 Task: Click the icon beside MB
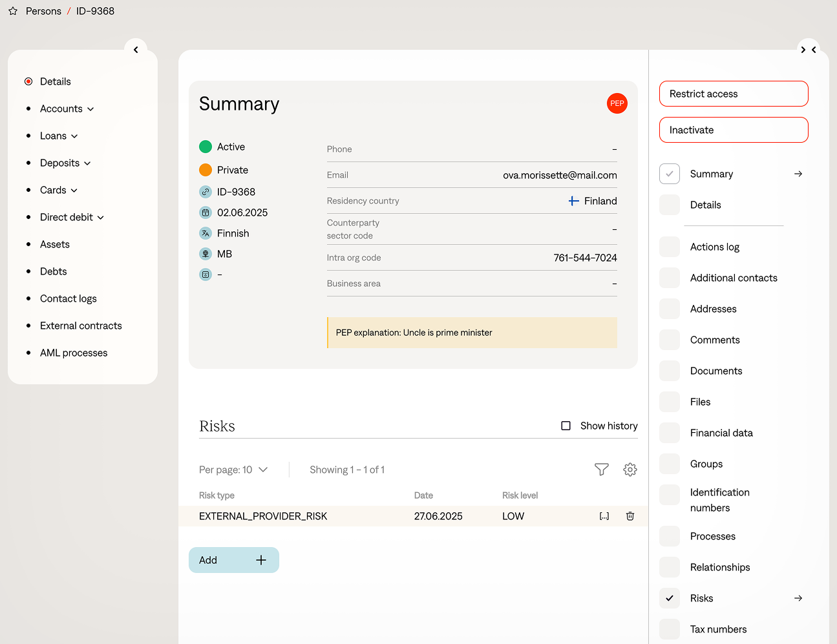[206, 254]
